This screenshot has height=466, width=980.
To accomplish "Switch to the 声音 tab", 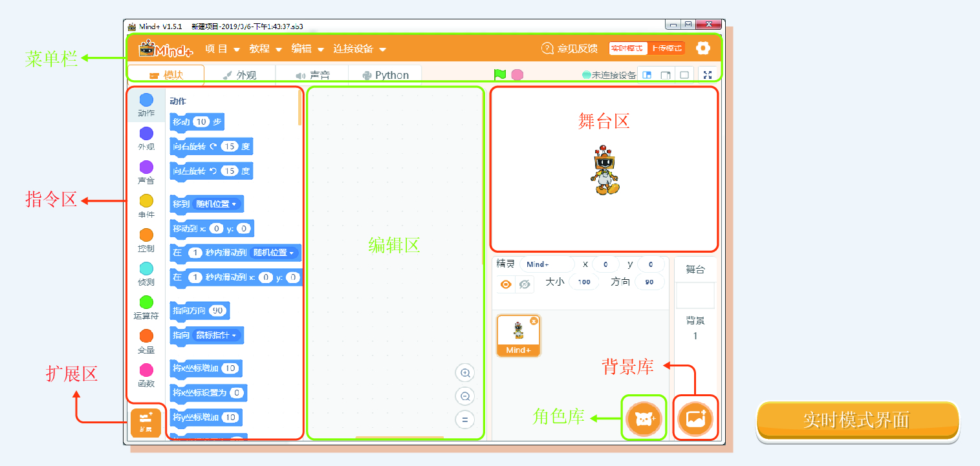I will [x=312, y=75].
